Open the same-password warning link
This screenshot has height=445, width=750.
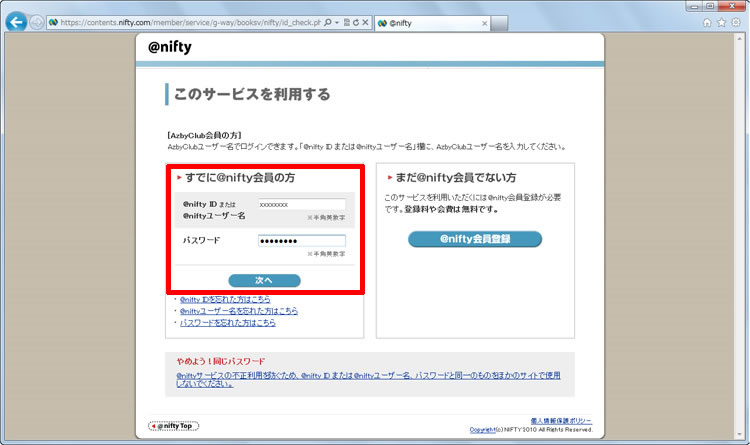tap(368, 379)
